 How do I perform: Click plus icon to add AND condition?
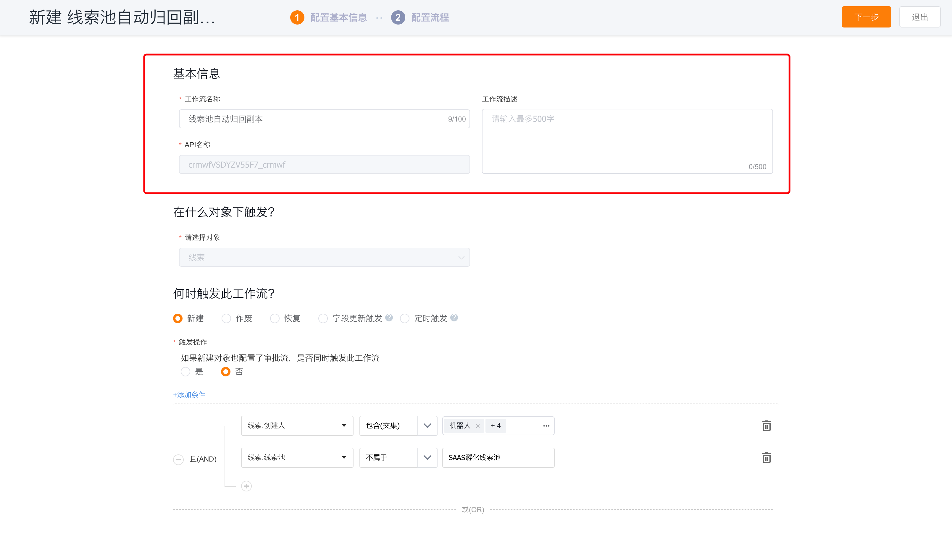click(246, 486)
